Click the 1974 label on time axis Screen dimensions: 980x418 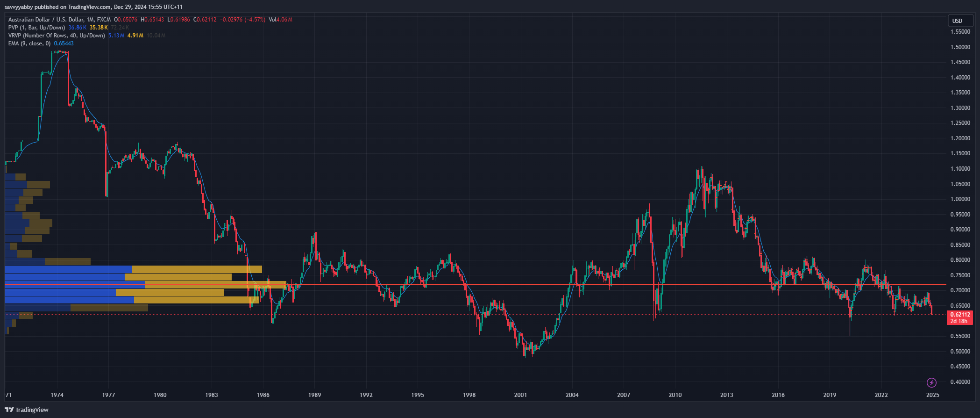coord(57,395)
